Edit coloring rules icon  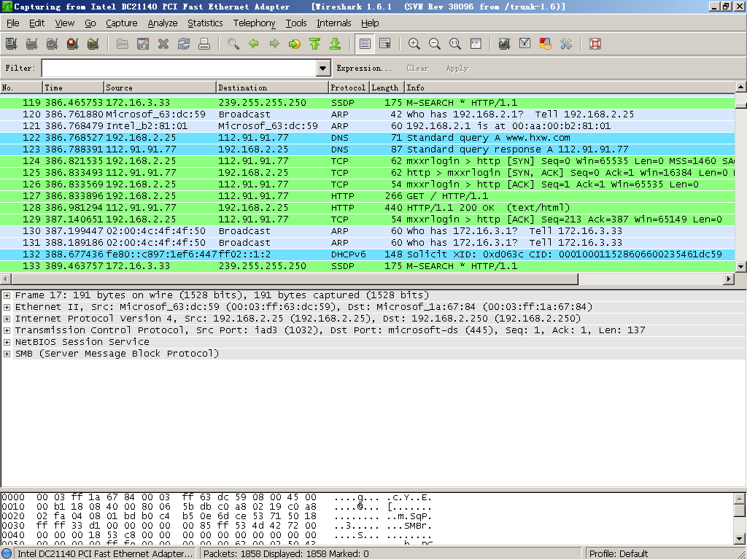(546, 44)
